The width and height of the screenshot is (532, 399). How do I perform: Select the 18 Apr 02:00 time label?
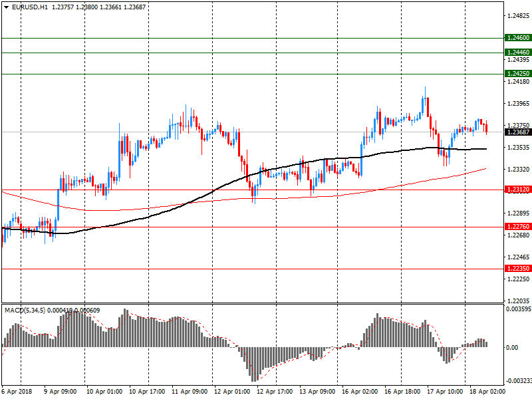[487, 392]
